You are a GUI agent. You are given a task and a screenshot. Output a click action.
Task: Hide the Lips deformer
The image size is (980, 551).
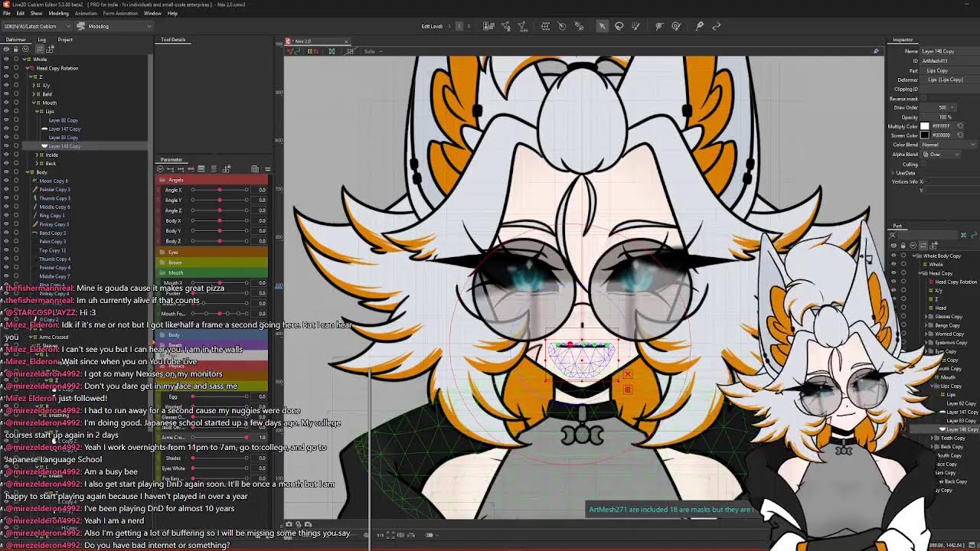tap(6, 112)
